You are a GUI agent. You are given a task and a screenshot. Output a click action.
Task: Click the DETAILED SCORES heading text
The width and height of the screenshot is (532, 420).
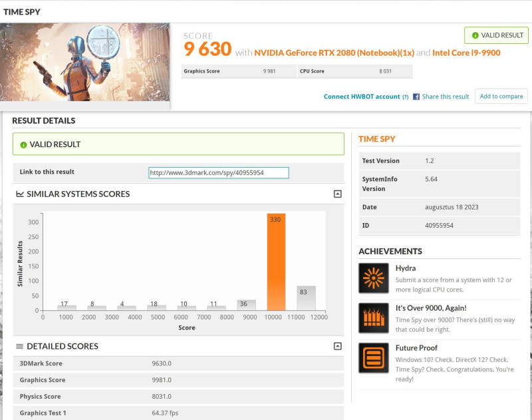tap(63, 346)
